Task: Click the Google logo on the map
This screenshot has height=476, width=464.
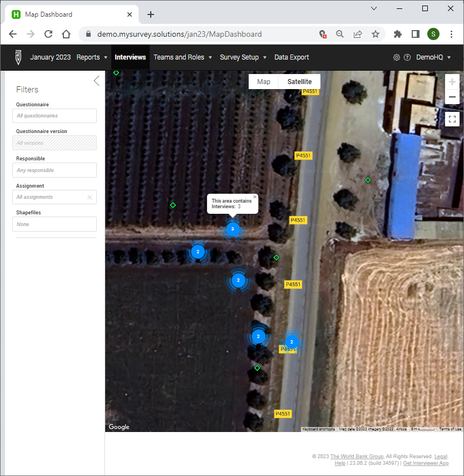Action: pos(119,426)
